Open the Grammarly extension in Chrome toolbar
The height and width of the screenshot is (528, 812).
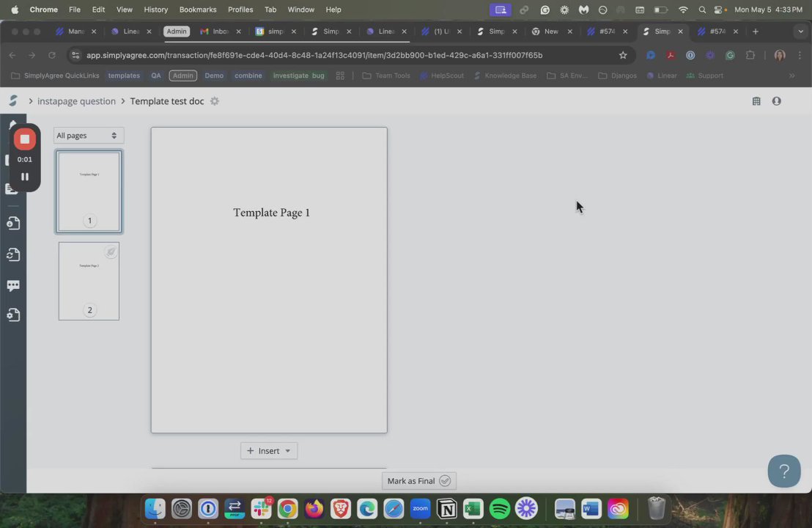(730, 55)
